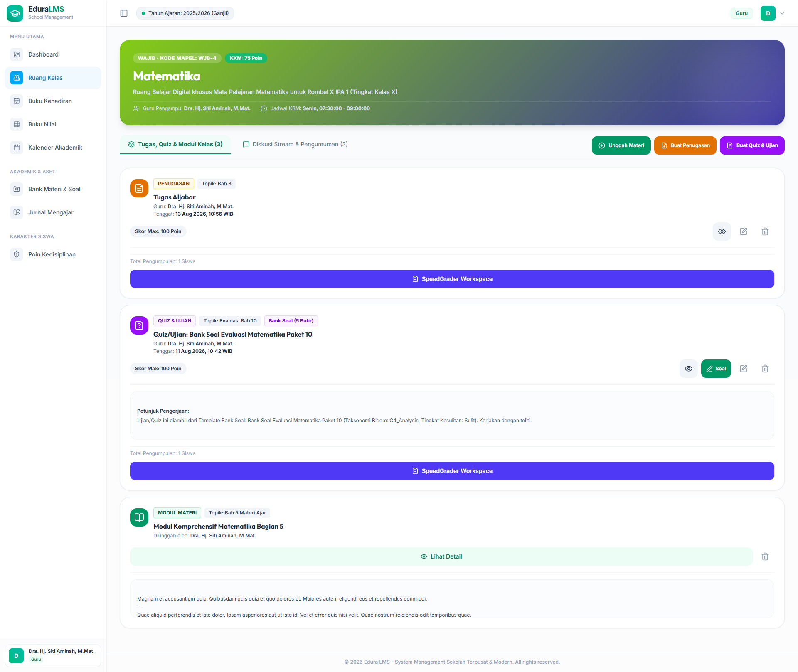Go to Buku Nilai
This screenshot has width=798, height=672.
(x=53, y=124)
